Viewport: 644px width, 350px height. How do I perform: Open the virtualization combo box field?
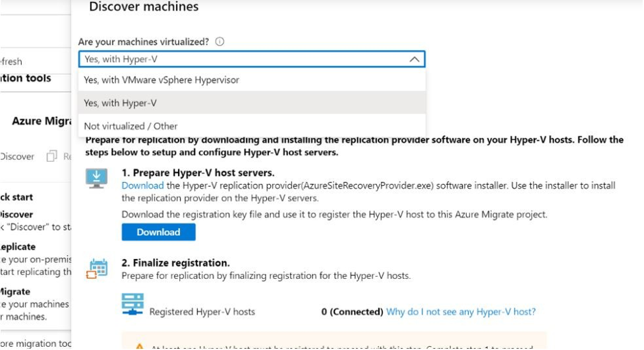point(252,59)
